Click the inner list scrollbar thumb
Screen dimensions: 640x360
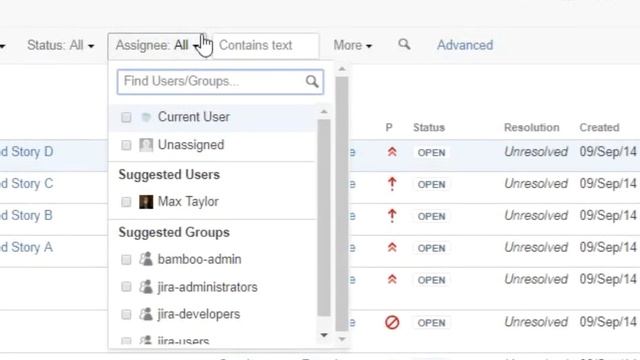(x=324, y=218)
